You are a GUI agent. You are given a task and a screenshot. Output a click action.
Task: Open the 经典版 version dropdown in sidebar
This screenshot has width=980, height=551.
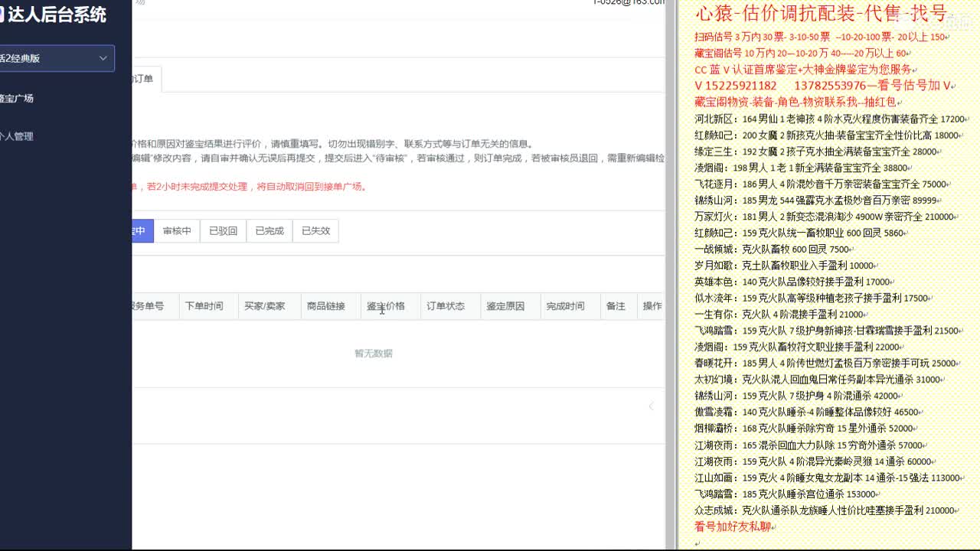tap(57, 58)
